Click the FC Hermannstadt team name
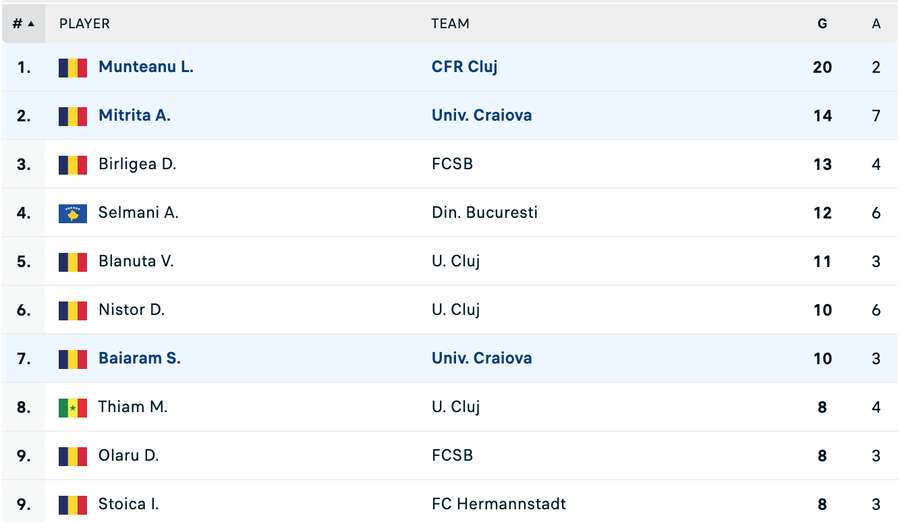Screen dimensions: 900x522 [x=499, y=504]
